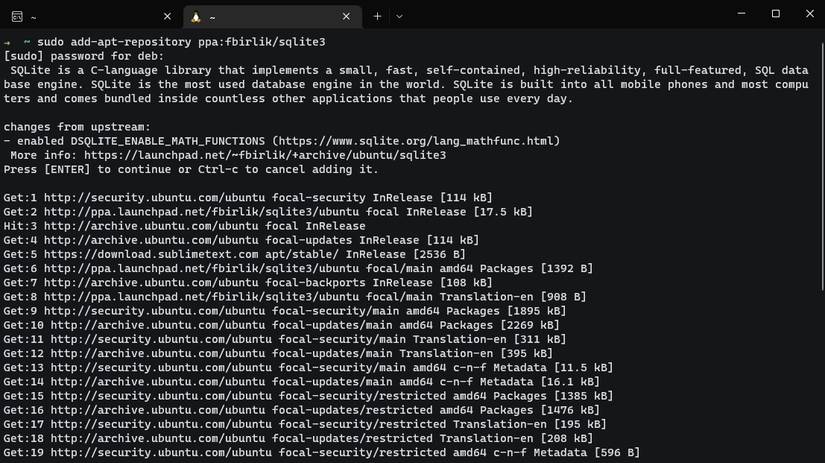Click the green prompt arrow

8,43
